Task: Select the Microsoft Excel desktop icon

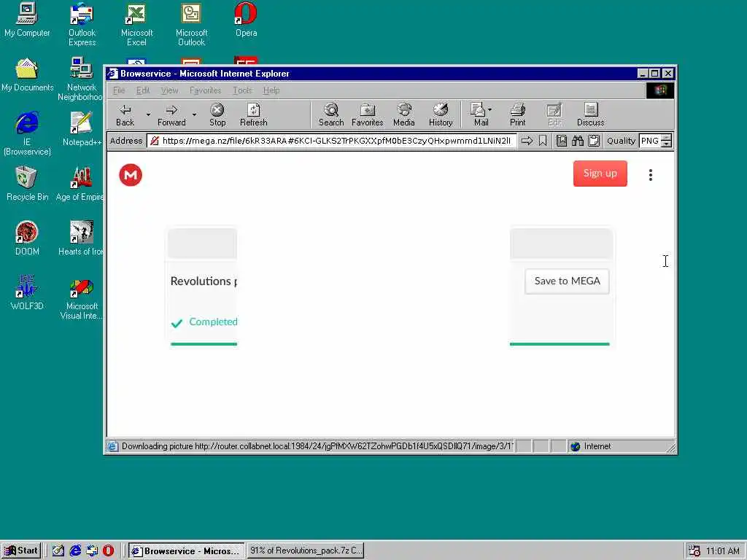Action: point(136,25)
